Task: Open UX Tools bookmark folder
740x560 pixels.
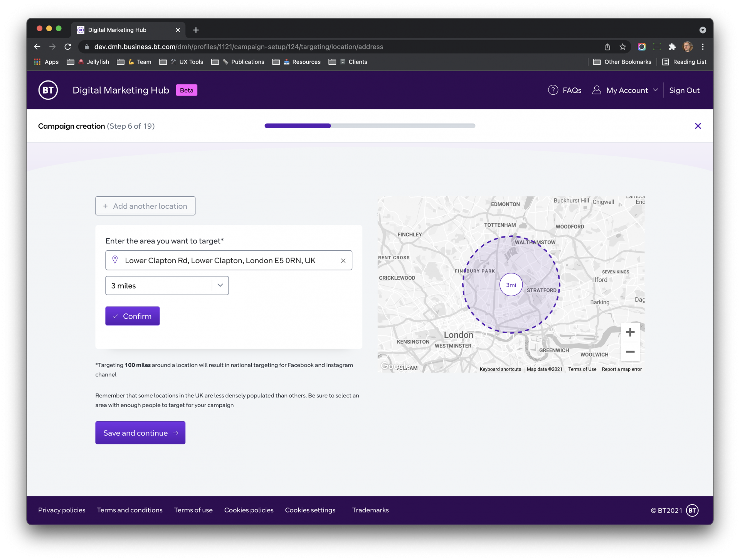Action: coord(181,62)
